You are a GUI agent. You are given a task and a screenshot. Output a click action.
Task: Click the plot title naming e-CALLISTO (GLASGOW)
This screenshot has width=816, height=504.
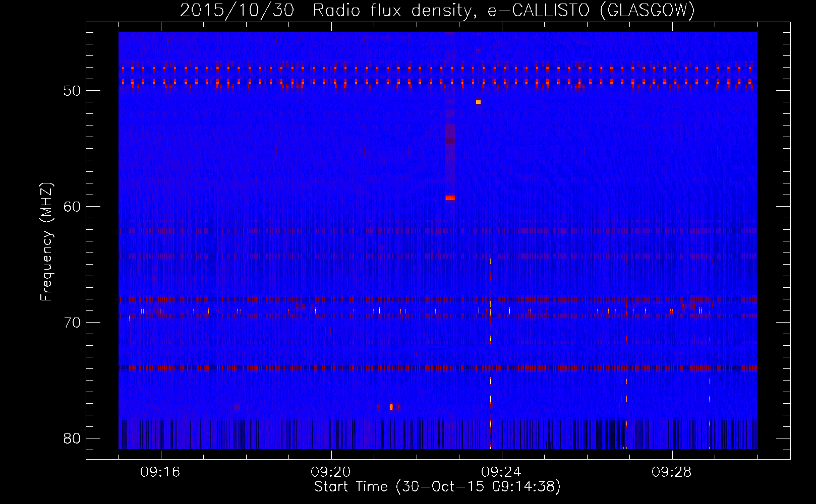[437, 10]
